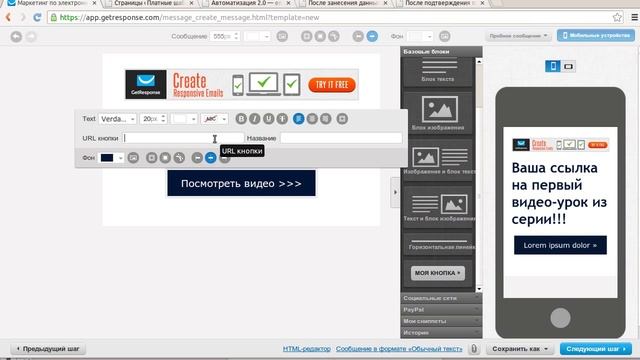
Task: Switch to the После подтверждения browser tab
Action: pyautogui.click(x=441, y=3)
